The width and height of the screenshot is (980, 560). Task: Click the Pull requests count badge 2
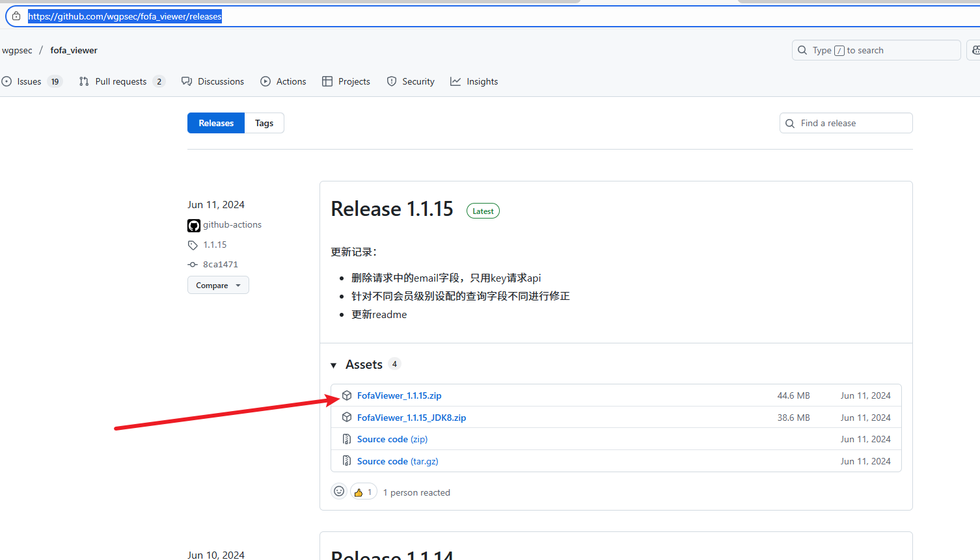[x=159, y=81]
